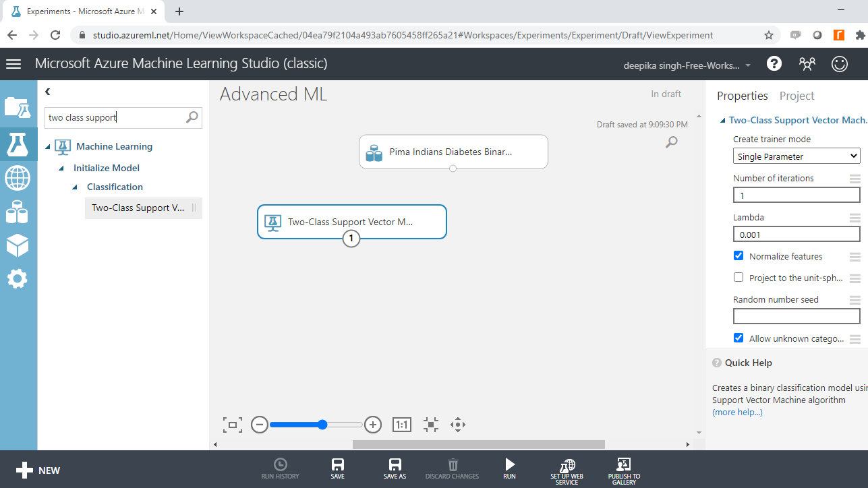Reset the canvas zoom to 1:1
868x488 pixels.
tap(402, 425)
